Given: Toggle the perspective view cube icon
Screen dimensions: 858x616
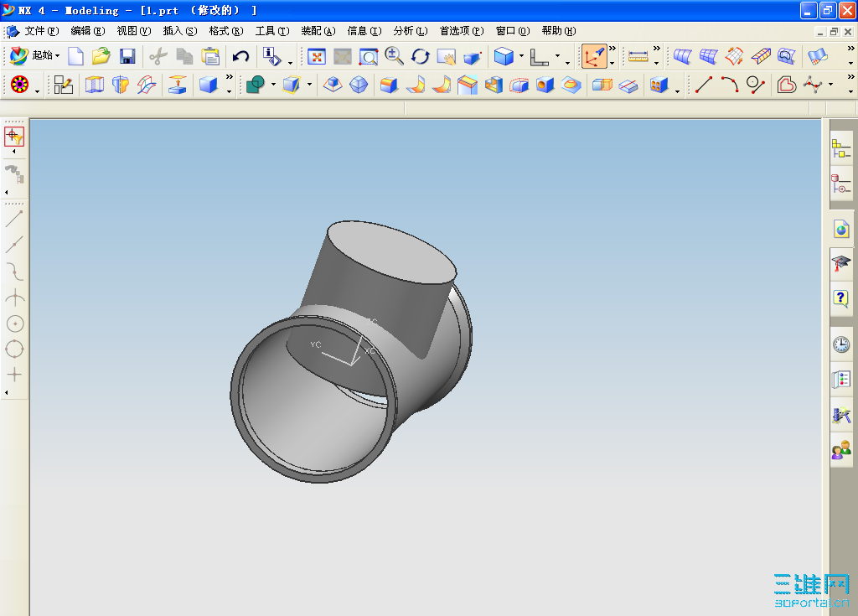Looking at the screenshot, I should click(x=472, y=56).
